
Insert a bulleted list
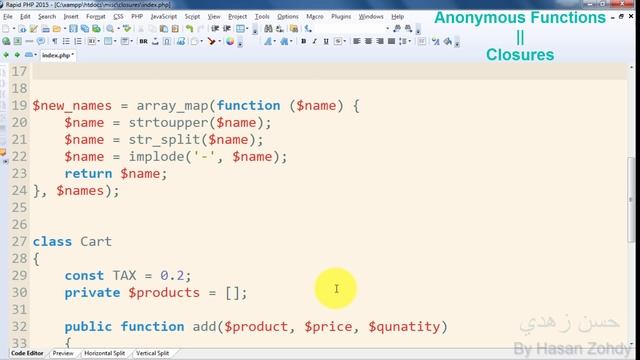coord(66,41)
